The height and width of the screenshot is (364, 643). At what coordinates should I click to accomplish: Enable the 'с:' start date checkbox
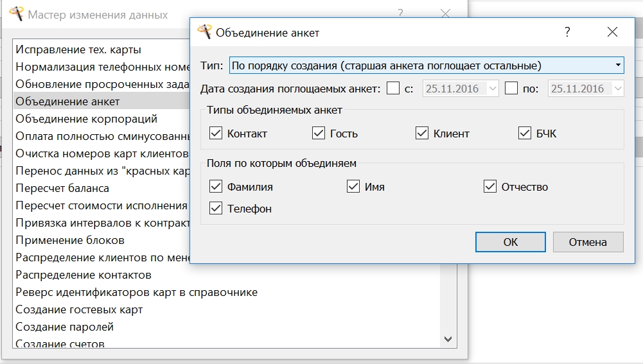(393, 88)
